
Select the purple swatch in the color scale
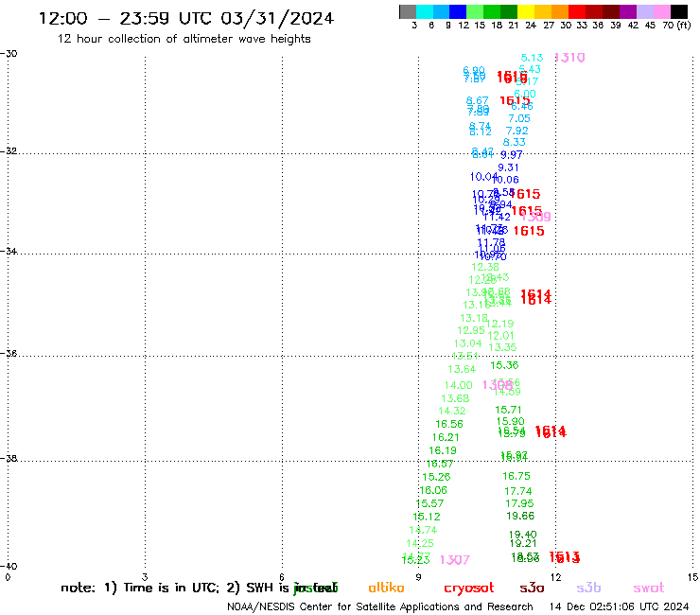(x=628, y=11)
